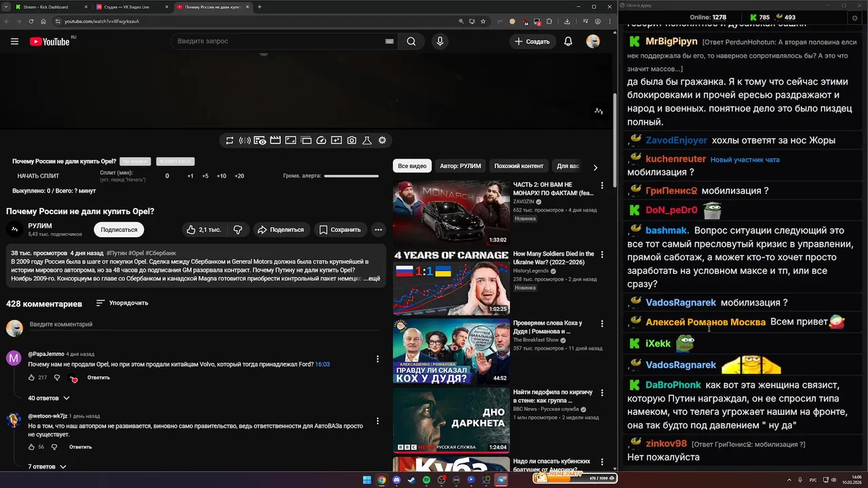Start voice search with microphone icon

[440, 41]
